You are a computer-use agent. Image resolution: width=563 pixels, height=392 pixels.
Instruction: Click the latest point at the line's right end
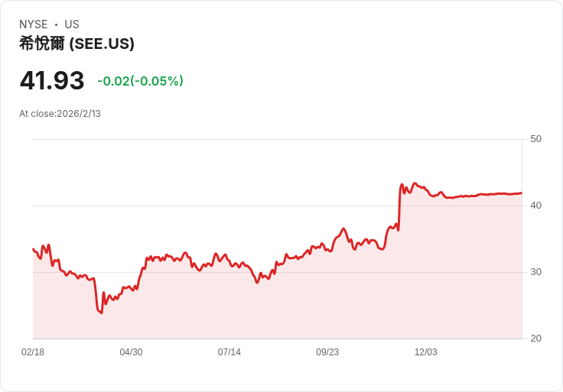pyautogui.click(x=521, y=193)
